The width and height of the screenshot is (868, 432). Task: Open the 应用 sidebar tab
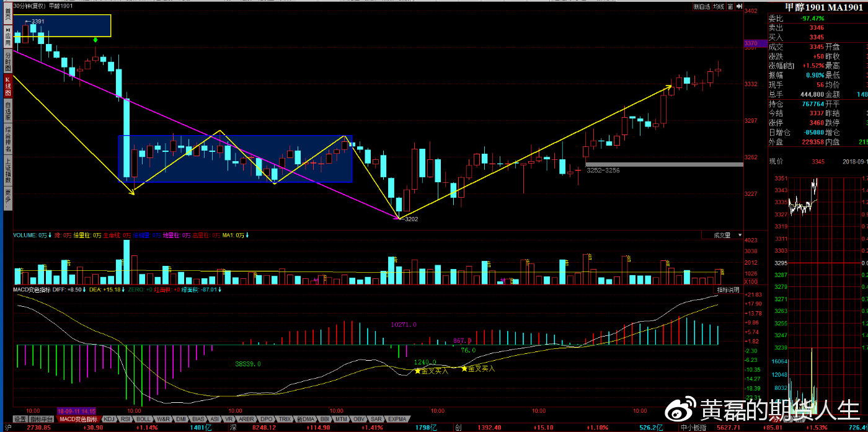point(8,35)
